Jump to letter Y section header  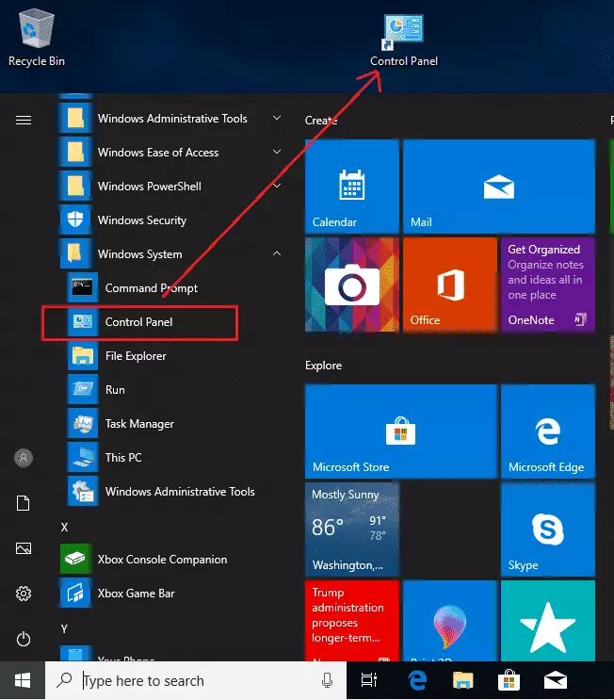coord(64,628)
